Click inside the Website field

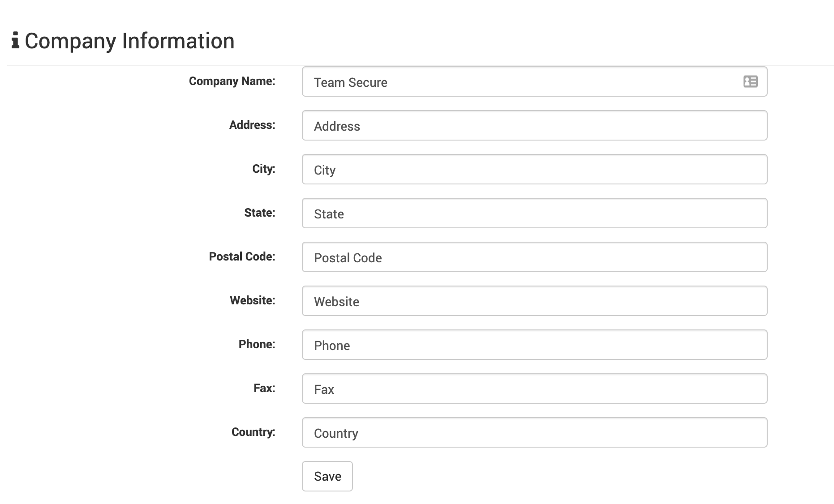tap(534, 301)
